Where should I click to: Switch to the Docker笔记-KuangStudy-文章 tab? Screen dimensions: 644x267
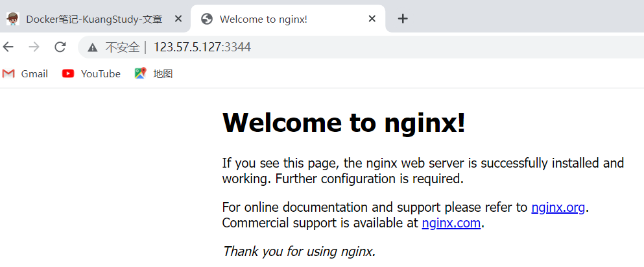[x=94, y=19]
